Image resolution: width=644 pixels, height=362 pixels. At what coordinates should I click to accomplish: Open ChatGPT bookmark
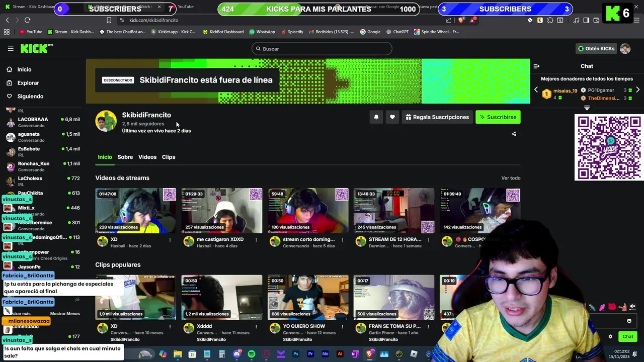(x=397, y=32)
